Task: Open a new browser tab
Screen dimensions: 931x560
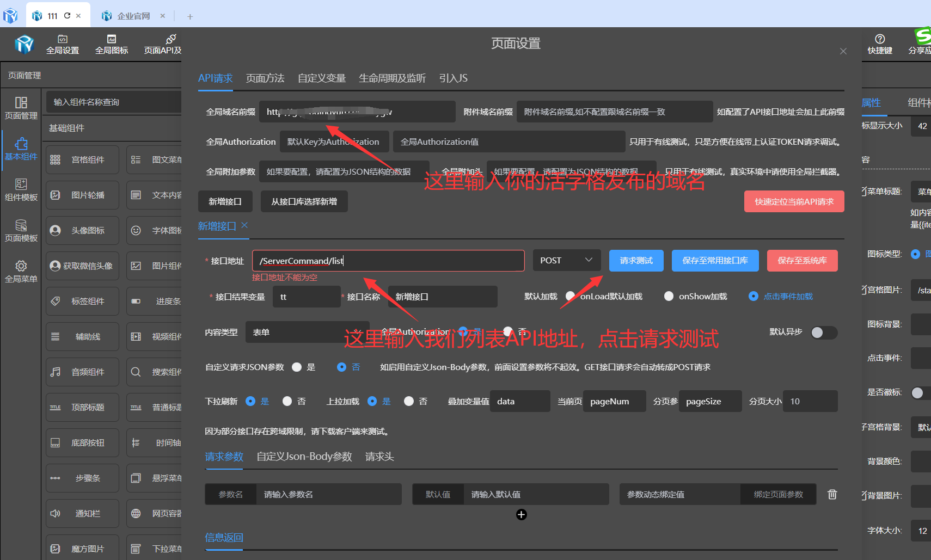Action: point(190,16)
